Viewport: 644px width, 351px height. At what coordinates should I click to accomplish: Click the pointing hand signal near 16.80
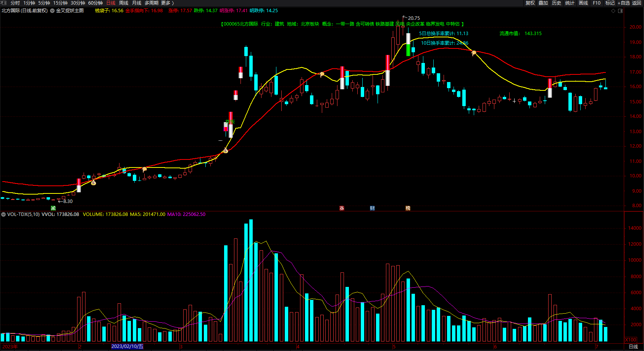click(322, 74)
